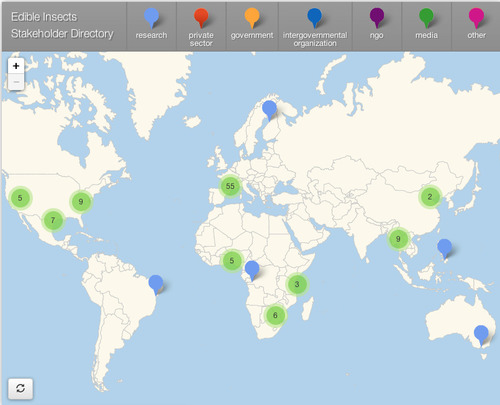The width and height of the screenshot is (500, 405).
Task: Expand the Southeast Asia cluster of 9
Action: coord(398,239)
